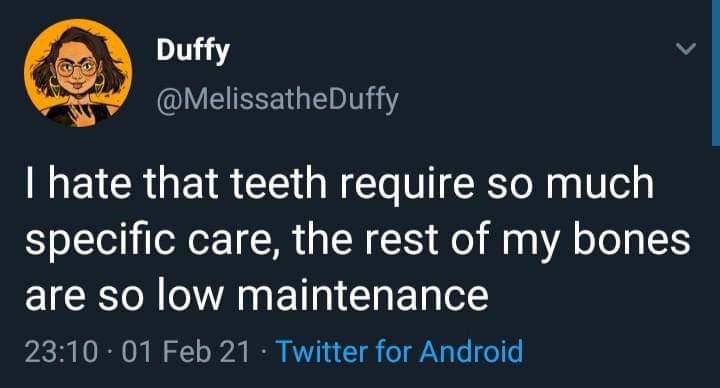This screenshot has width=720, height=388.
Task: Select the 01 Feb 21 date
Action: [x=186, y=352]
